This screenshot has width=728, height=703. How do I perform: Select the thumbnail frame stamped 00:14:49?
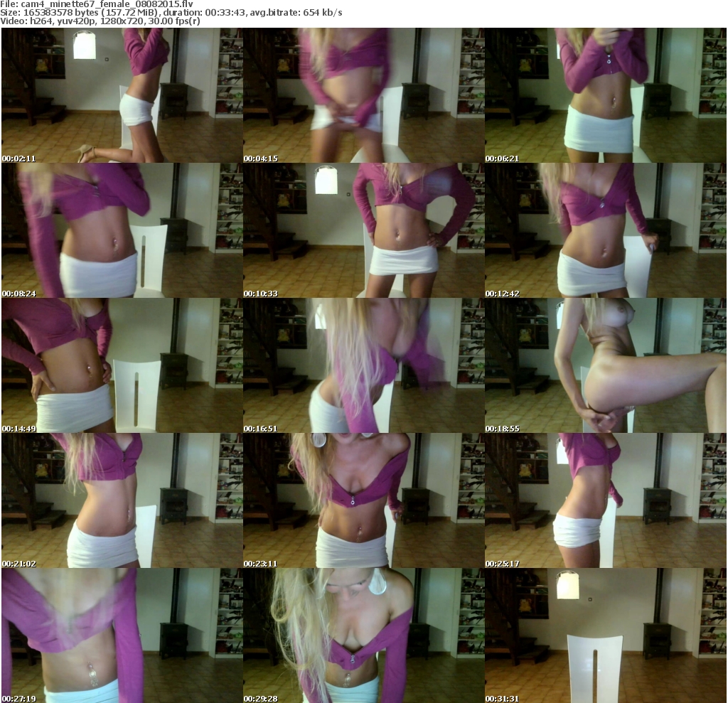click(x=122, y=365)
